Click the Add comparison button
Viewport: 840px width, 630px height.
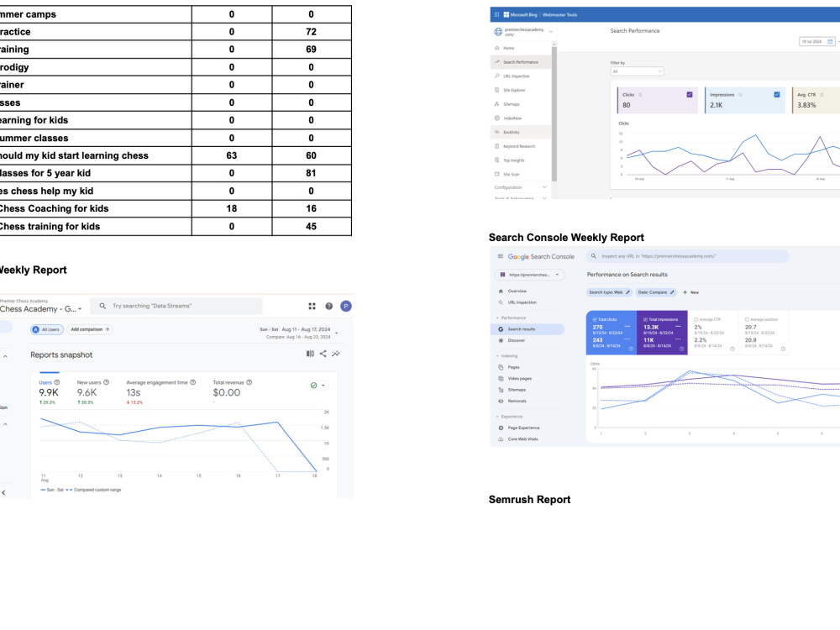tap(90, 329)
